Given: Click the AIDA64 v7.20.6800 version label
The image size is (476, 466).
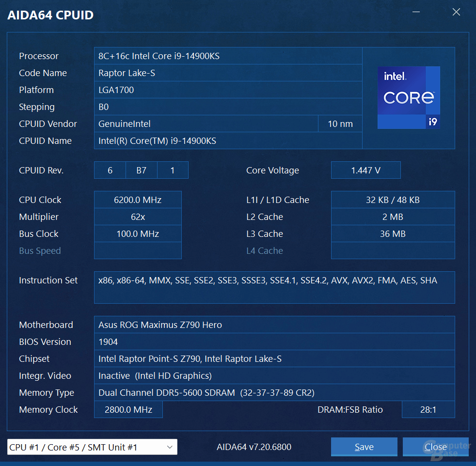Looking at the screenshot, I should click(x=254, y=447).
